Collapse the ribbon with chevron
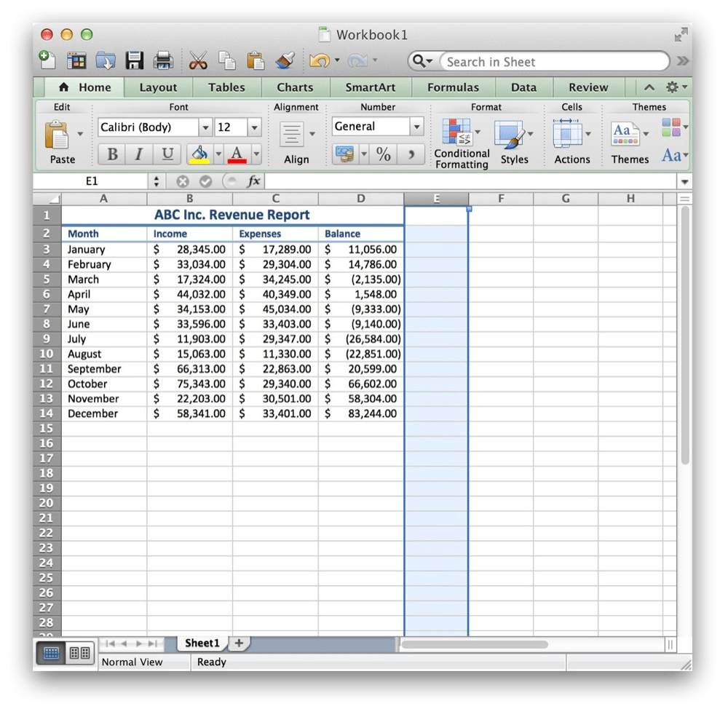Screen dimensions: 728x709 coord(649,87)
